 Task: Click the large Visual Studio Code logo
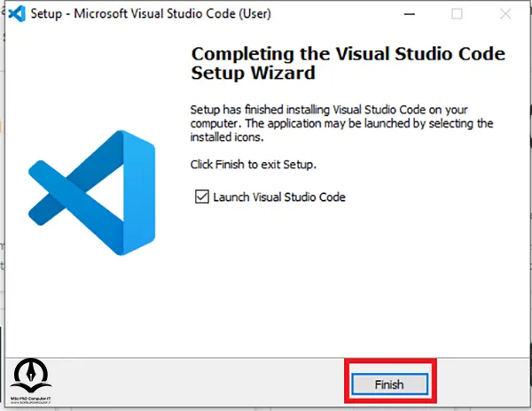[x=91, y=193]
